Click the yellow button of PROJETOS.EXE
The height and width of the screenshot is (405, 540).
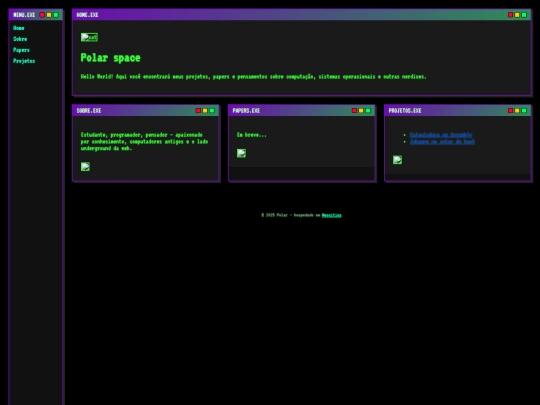517,111
